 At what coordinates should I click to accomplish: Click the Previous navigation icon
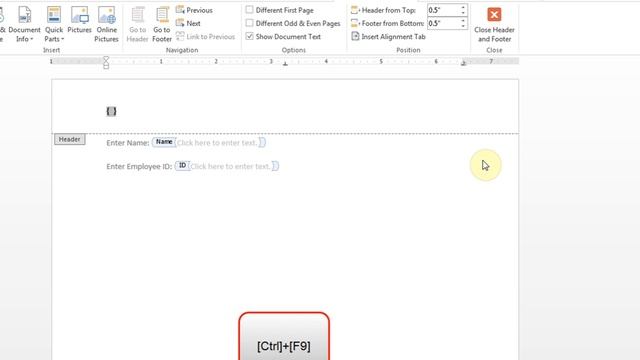click(180, 10)
